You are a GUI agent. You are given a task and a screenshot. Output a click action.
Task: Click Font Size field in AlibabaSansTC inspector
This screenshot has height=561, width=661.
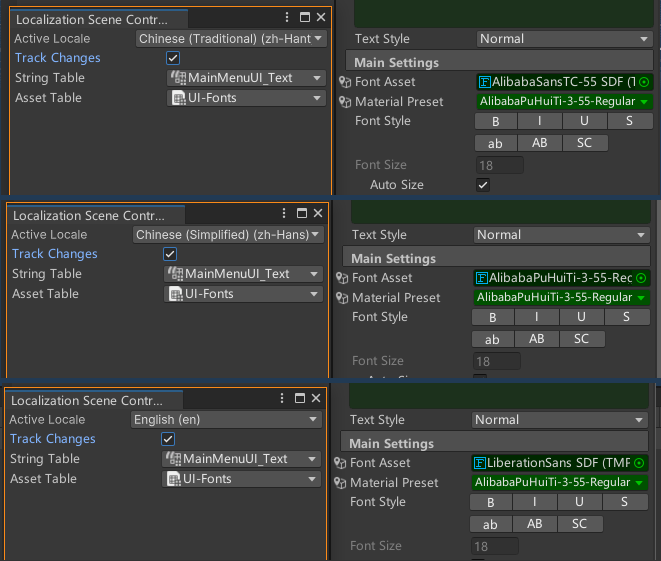500,165
